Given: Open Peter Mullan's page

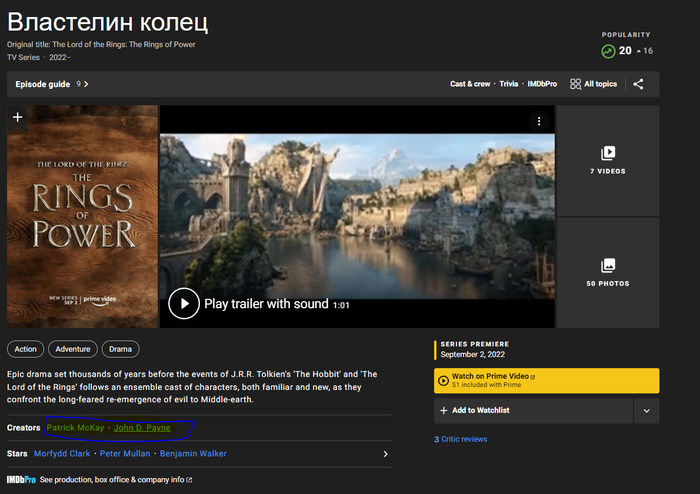Looking at the screenshot, I should 125,453.
